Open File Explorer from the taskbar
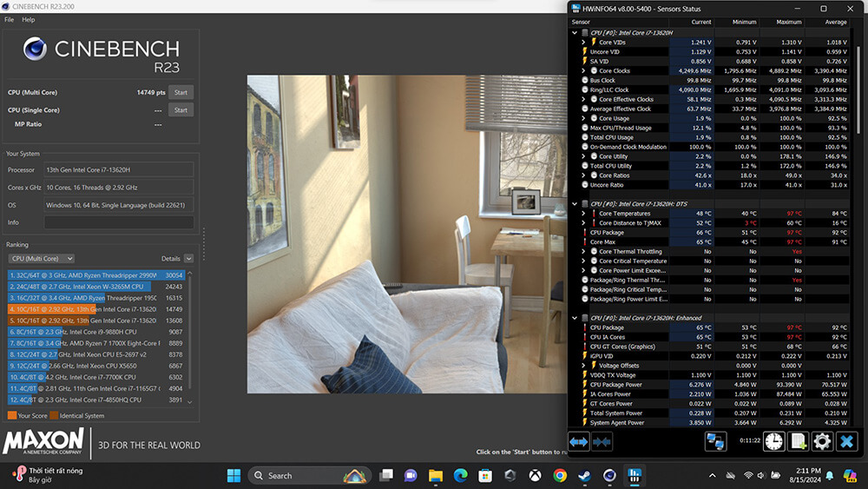 tap(436, 476)
